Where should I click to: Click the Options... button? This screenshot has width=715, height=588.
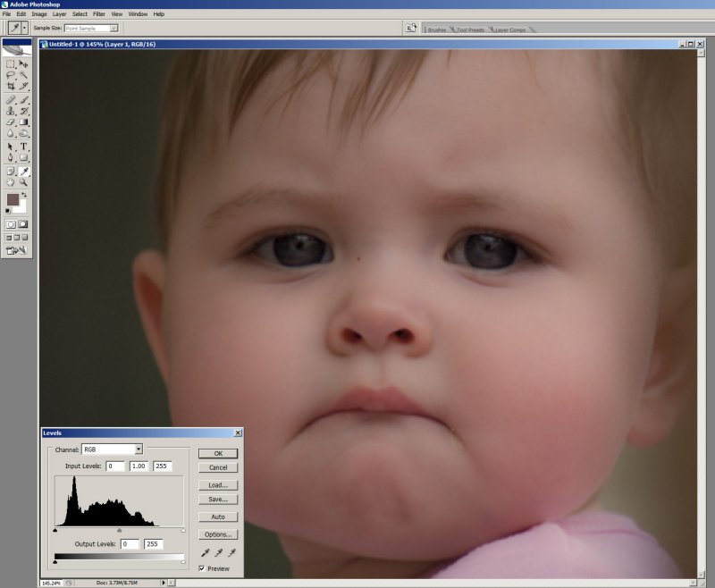click(218, 534)
